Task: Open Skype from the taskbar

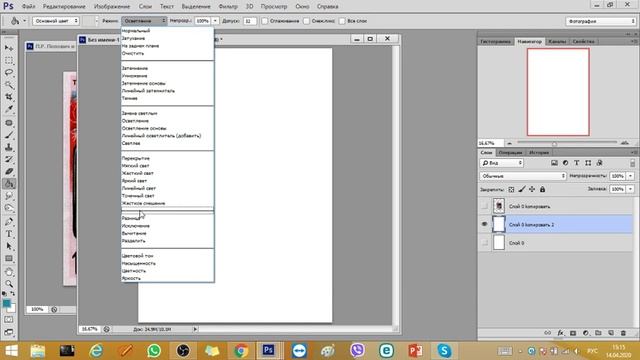Action: (x=444, y=351)
